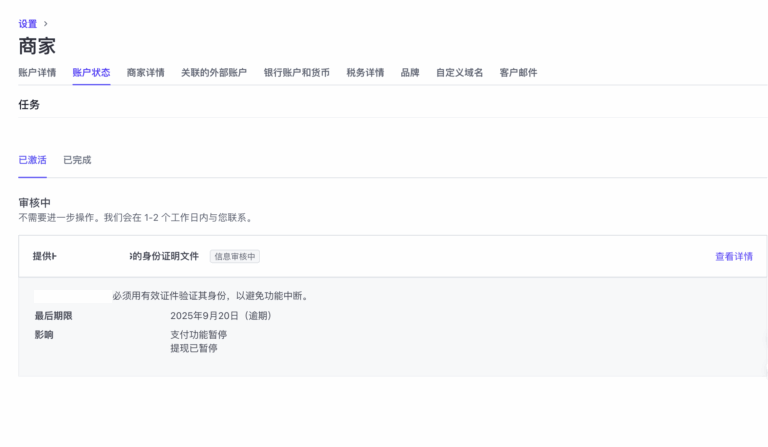Click the 任务 section heading
768x447 pixels.
click(29, 105)
